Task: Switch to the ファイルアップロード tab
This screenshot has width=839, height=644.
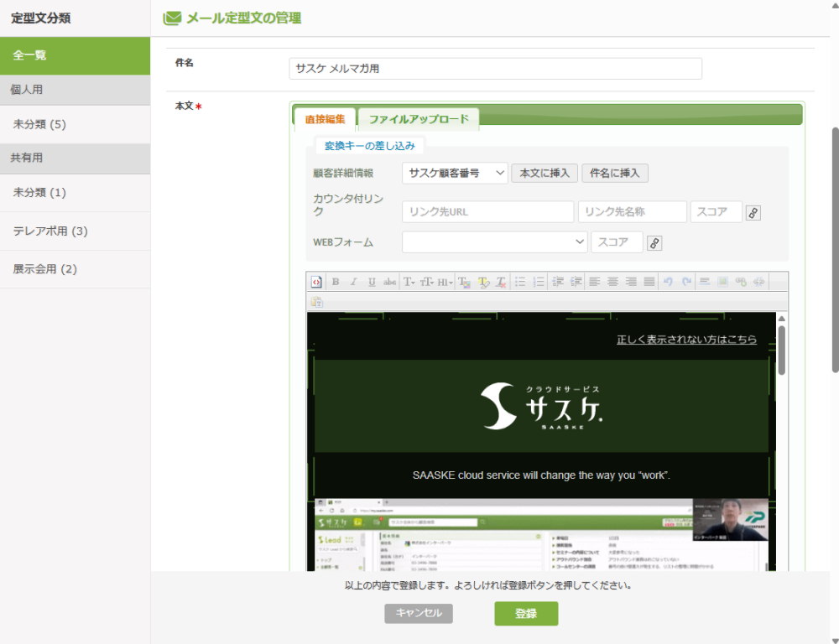Action: pyautogui.click(x=419, y=119)
